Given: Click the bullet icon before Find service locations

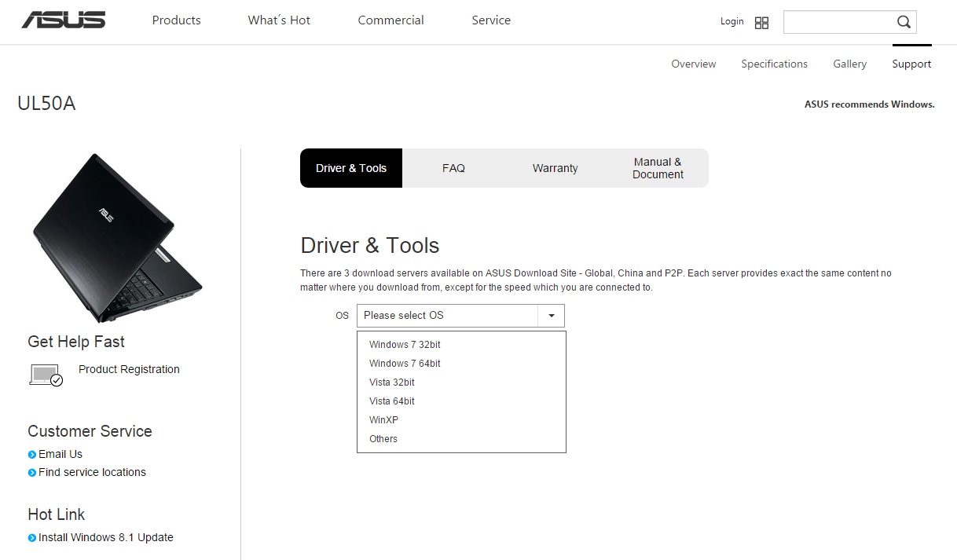Looking at the screenshot, I should tap(32, 473).
